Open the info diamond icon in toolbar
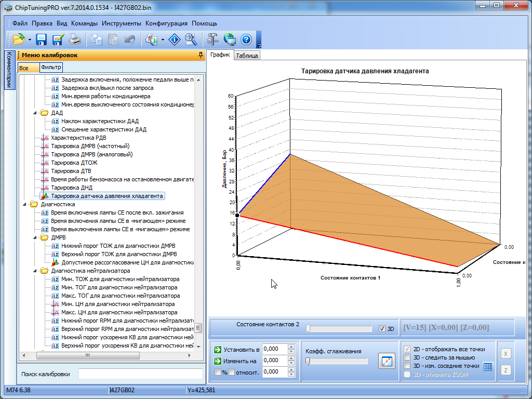This screenshot has height=399, width=532. [x=175, y=39]
